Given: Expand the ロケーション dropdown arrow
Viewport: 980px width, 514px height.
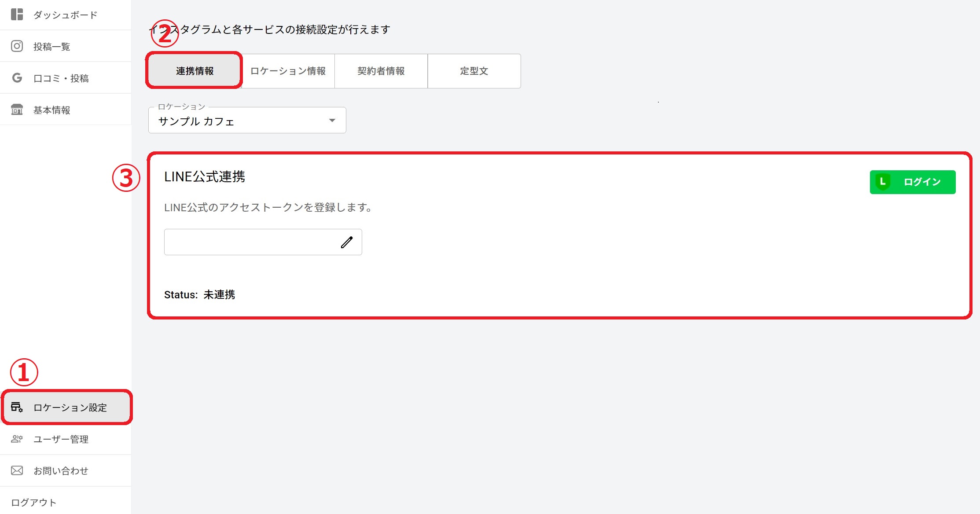Looking at the screenshot, I should click(x=332, y=121).
